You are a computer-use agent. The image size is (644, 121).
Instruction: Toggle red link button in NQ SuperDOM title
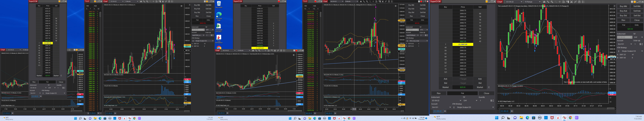[279, 1]
